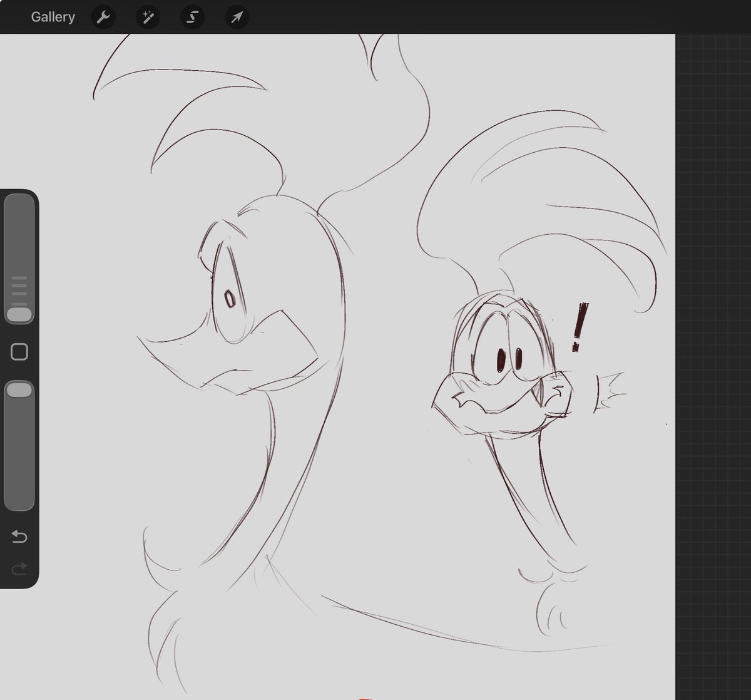Viewport: 751px width, 700px height.
Task: Undo the last stroke
Action: click(19, 537)
